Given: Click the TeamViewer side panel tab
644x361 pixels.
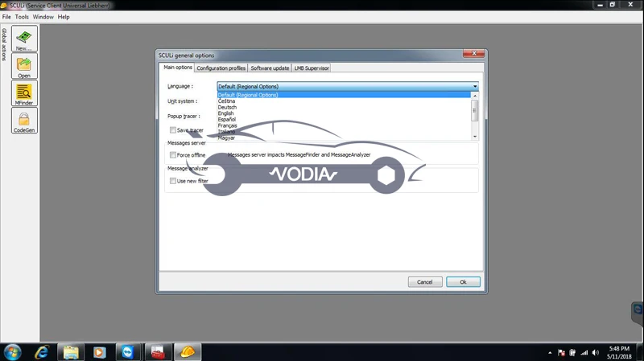Looking at the screenshot, I should click(638, 313).
